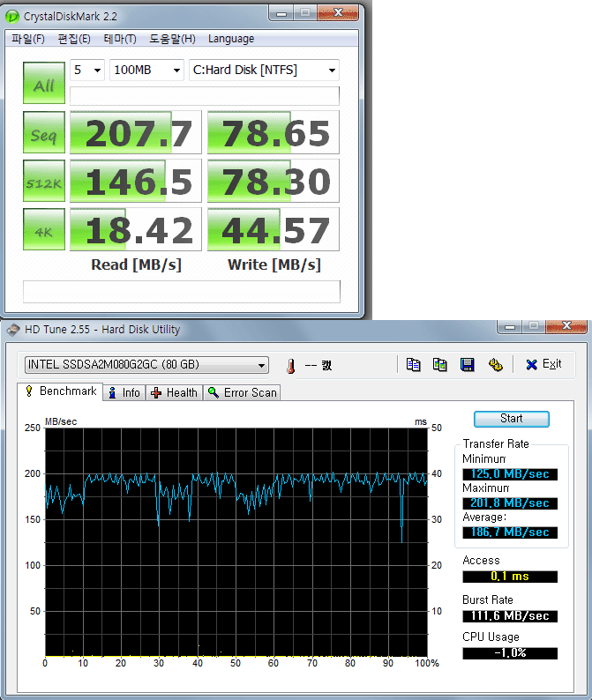Image resolution: width=592 pixels, height=700 pixels.
Task: Click the 4K write value 44.57
Action: pos(274,229)
